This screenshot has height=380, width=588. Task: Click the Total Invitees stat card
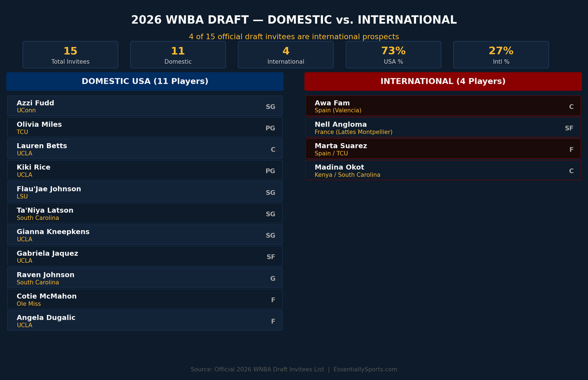tap(70, 54)
